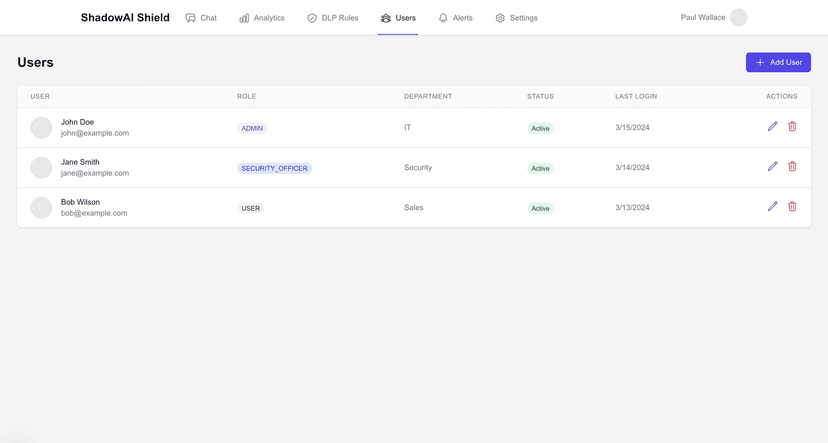Click email john@example.com

coord(95,133)
